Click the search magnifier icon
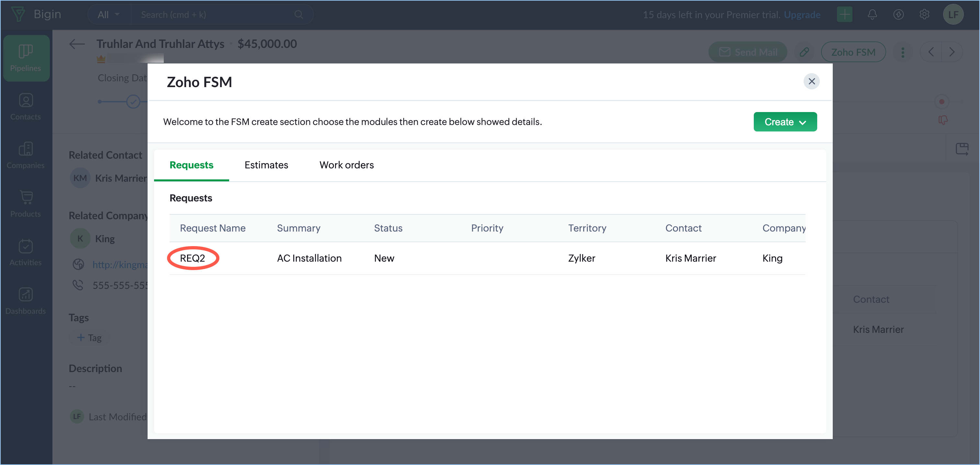Viewport: 980px width, 465px height. [x=299, y=15]
